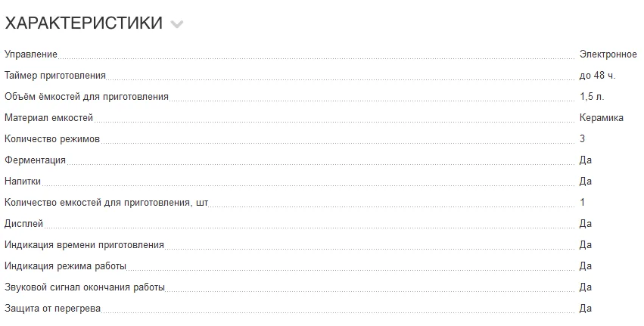This screenshot has width=644, height=326.
Task: Click Индикация времени приготовления label
Action: point(84,245)
